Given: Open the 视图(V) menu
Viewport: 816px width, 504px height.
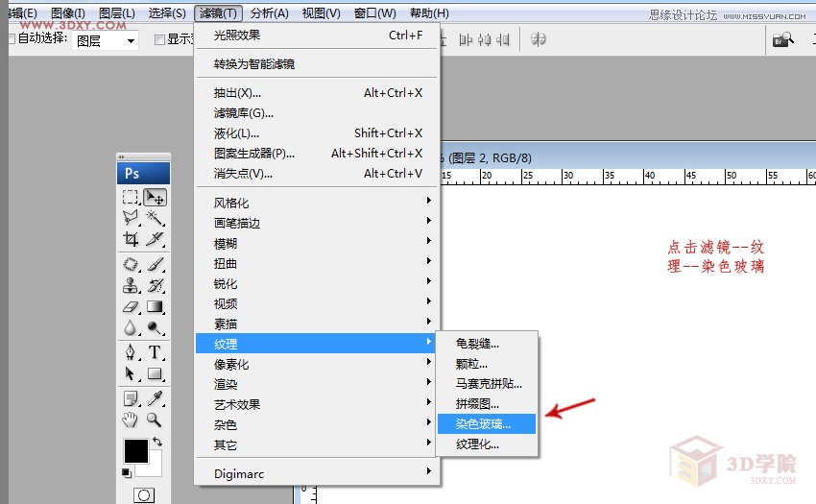Looking at the screenshot, I should [321, 13].
